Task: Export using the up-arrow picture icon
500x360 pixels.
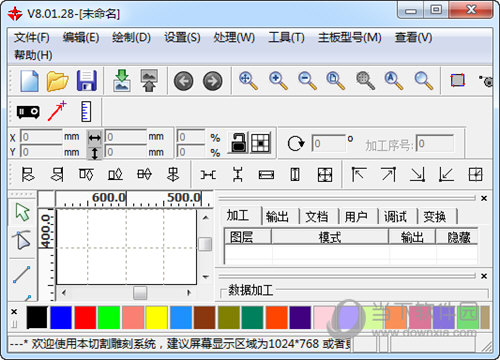Action: point(149,81)
